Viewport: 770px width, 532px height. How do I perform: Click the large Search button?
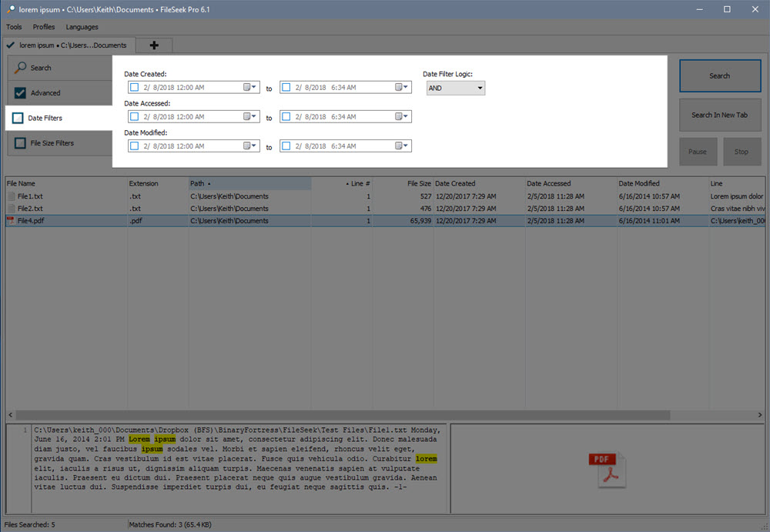(x=720, y=75)
